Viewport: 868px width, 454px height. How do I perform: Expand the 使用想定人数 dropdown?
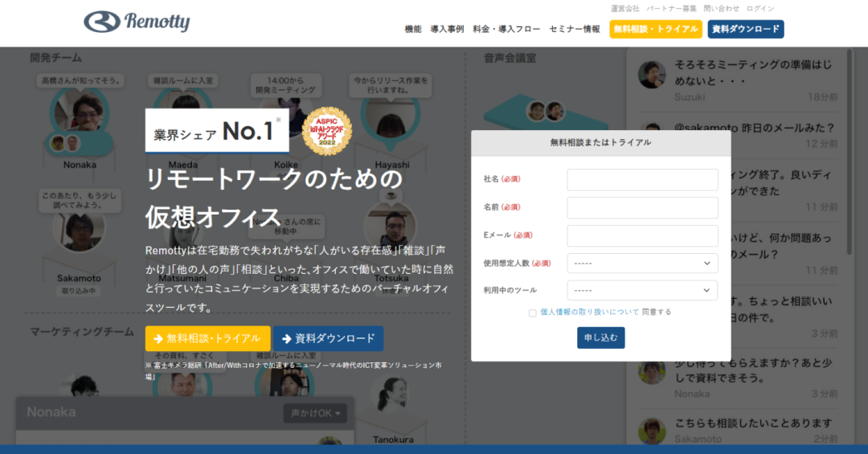pyautogui.click(x=643, y=264)
